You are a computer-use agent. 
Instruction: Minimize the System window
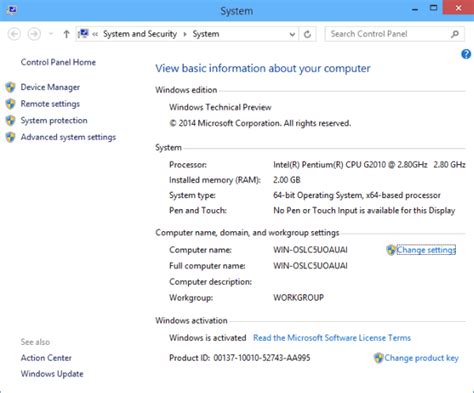415,9
